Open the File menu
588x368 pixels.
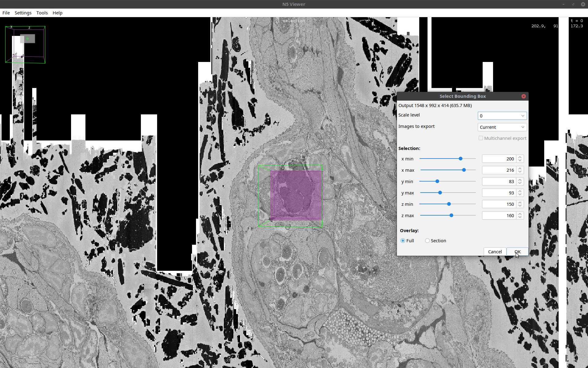pyautogui.click(x=6, y=13)
